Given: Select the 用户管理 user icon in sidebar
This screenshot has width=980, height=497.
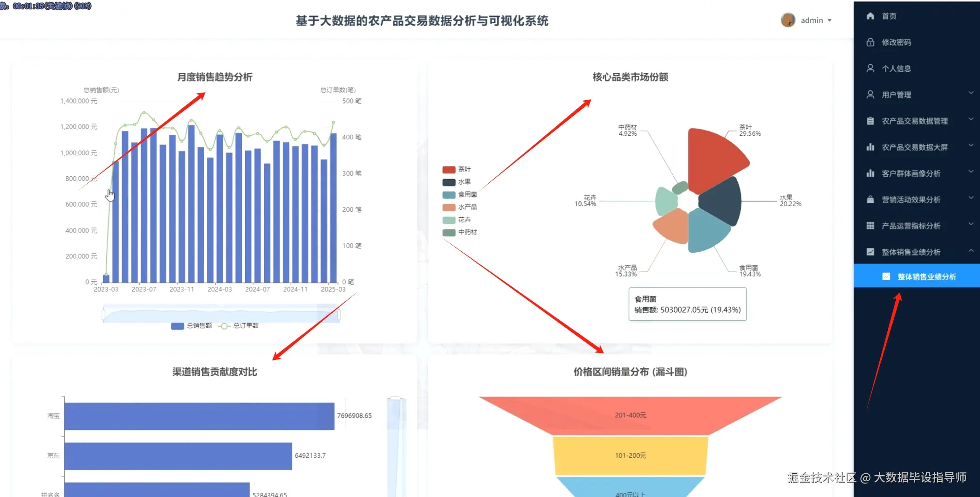Looking at the screenshot, I should pyautogui.click(x=870, y=94).
